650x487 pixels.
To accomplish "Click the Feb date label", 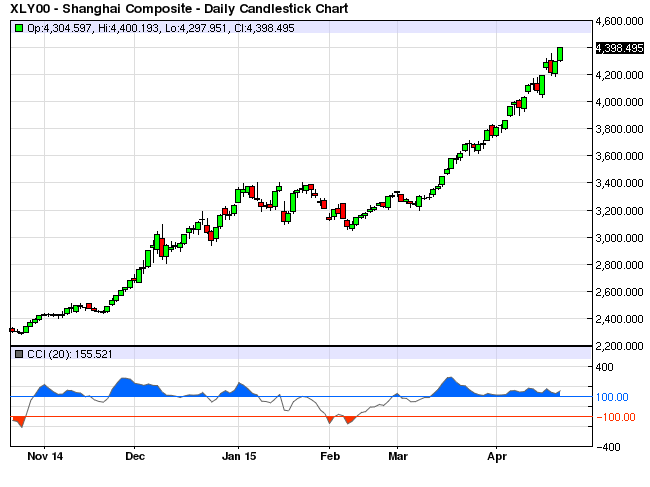I will 330,456.
